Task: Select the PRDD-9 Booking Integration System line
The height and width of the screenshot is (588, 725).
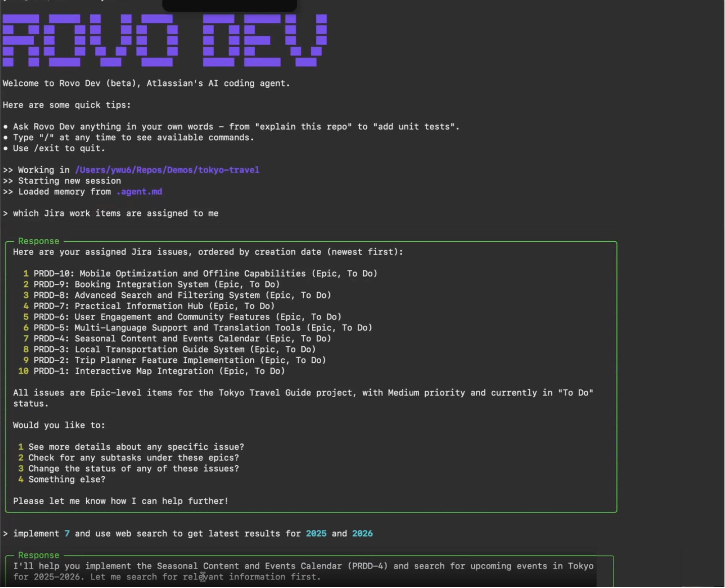Action: (x=152, y=284)
